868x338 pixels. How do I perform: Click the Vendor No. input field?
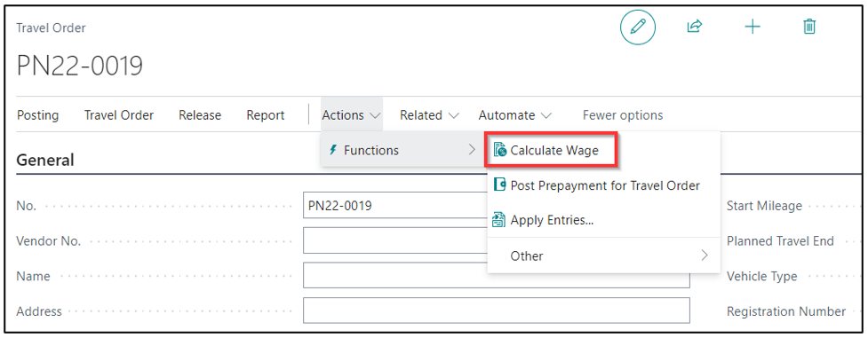click(395, 241)
